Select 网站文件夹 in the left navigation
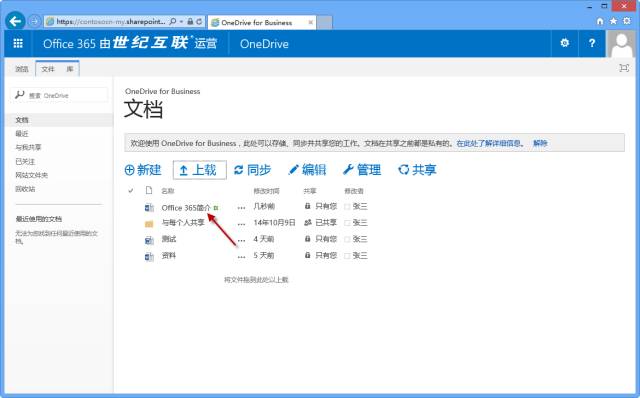 (31, 175)
